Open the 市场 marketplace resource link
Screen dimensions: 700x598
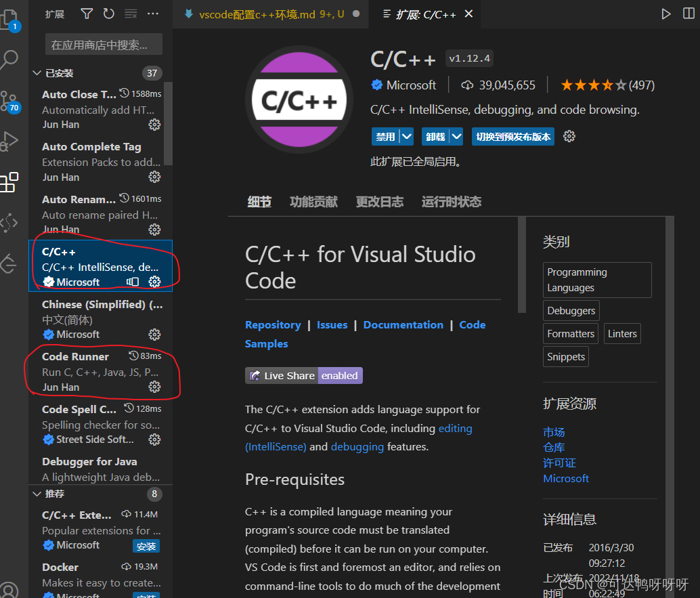(554, 432)
